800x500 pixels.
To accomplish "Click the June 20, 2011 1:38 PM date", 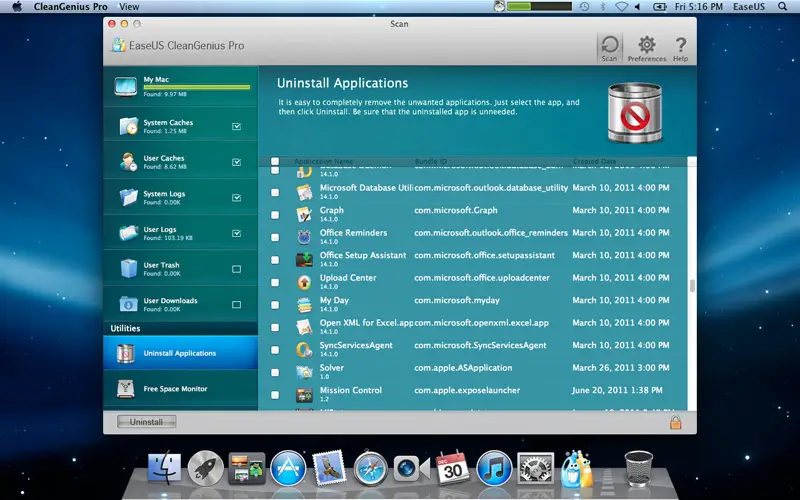I will point(617,390).
